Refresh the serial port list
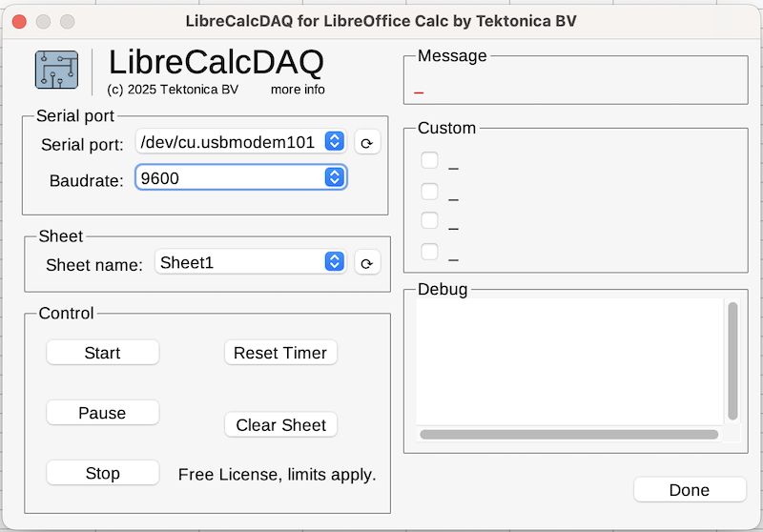 coord(367,142)
